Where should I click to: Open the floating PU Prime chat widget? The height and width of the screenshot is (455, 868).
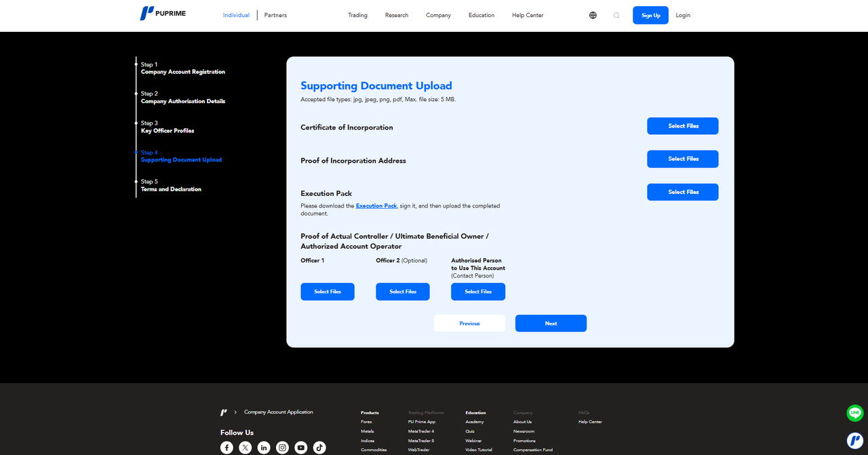[x=855, y=441]
